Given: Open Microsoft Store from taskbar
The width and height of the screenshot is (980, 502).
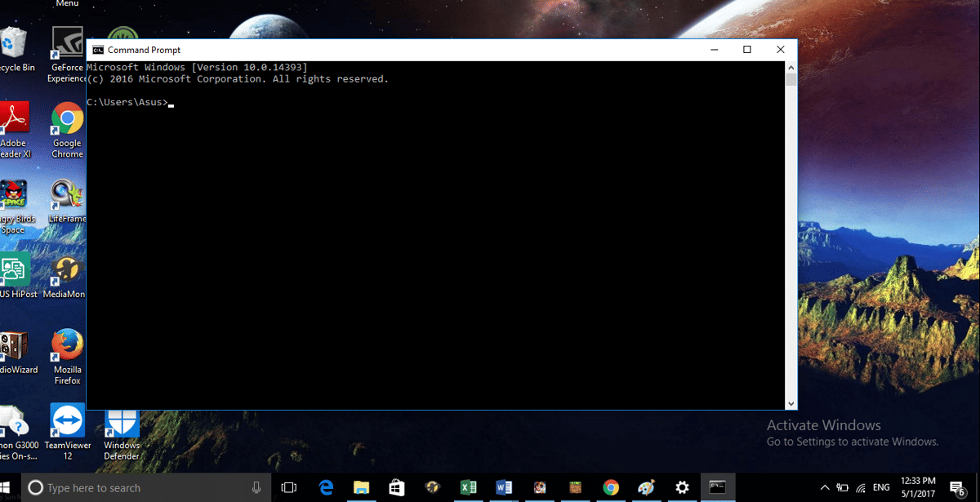Looking at the screenshot, I should click(x=397, y=487).
